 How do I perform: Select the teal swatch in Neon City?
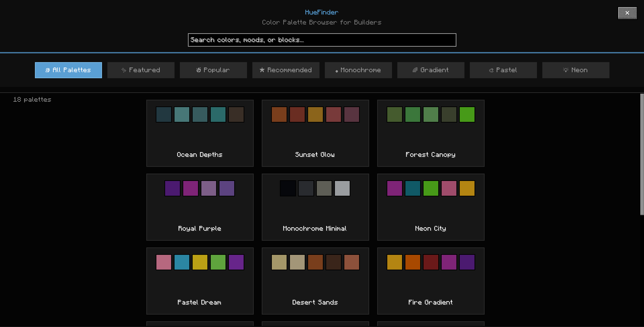(413, 188)
